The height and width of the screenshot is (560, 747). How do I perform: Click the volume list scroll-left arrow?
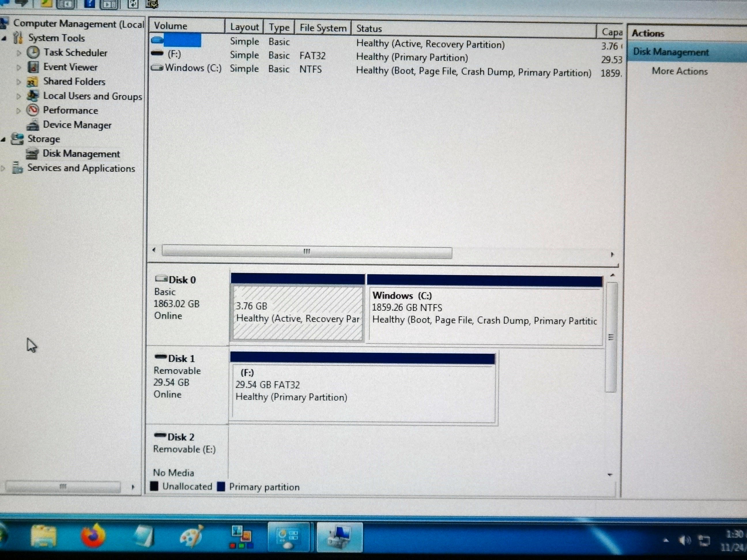coord(154,250)
